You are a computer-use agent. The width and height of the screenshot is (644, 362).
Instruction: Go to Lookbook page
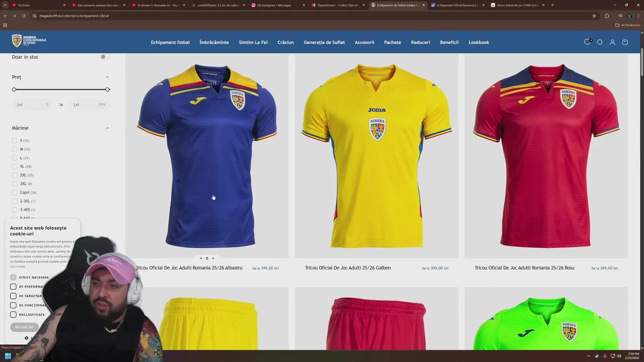[479, 42]
